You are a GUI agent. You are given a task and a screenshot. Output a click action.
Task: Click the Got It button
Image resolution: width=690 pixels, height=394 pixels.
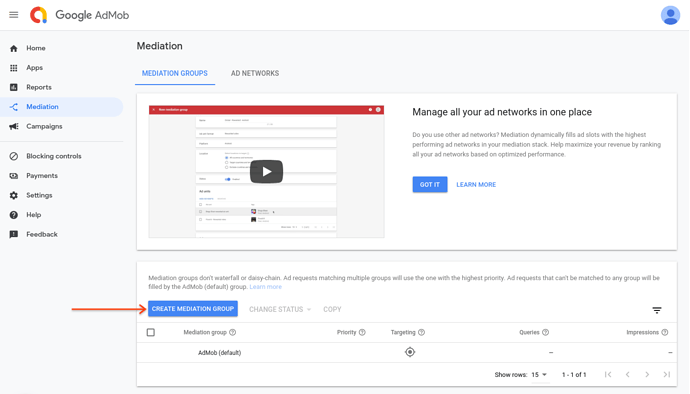[430, 184]
